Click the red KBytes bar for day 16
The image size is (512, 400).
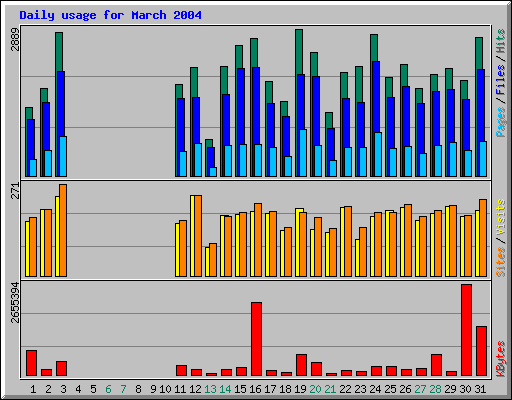256,339
